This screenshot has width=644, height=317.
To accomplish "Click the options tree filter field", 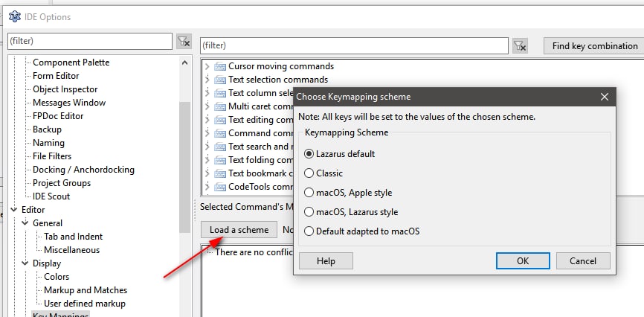I will click(x=90, y=41).
